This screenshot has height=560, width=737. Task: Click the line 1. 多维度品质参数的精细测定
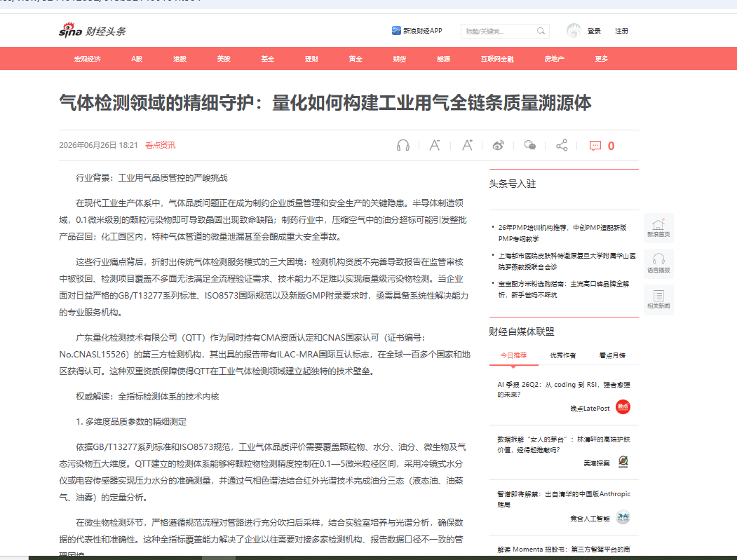click(131, 421)
